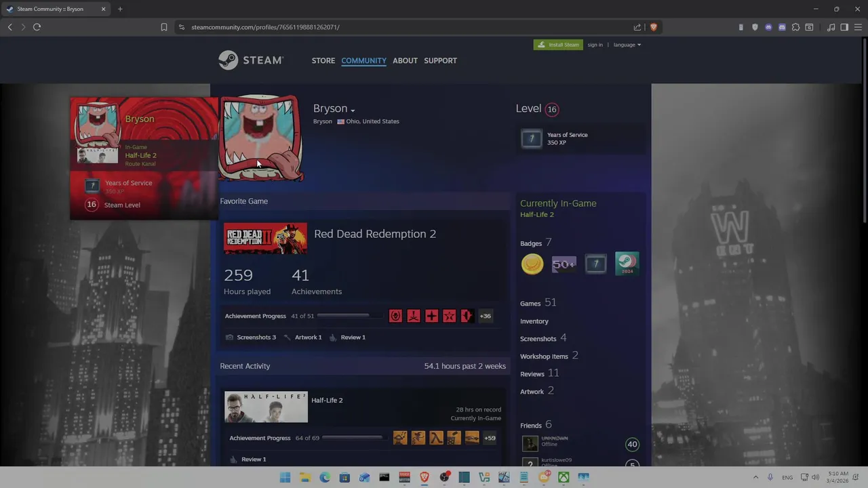The height and width of the screenshot is (488, 868).
Task: Click the share icon in the address bar
Action: pos(637,27)
